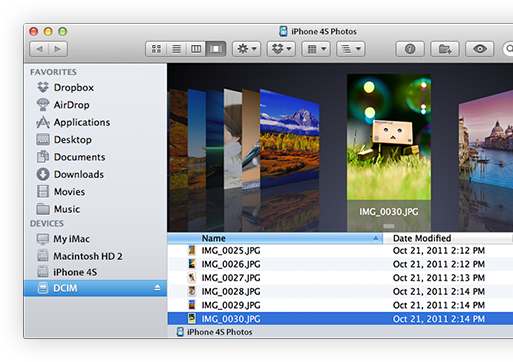Screen dimensions: 513x362
Task: Sort by Date Modified column header
Action: tap(447, 238)
